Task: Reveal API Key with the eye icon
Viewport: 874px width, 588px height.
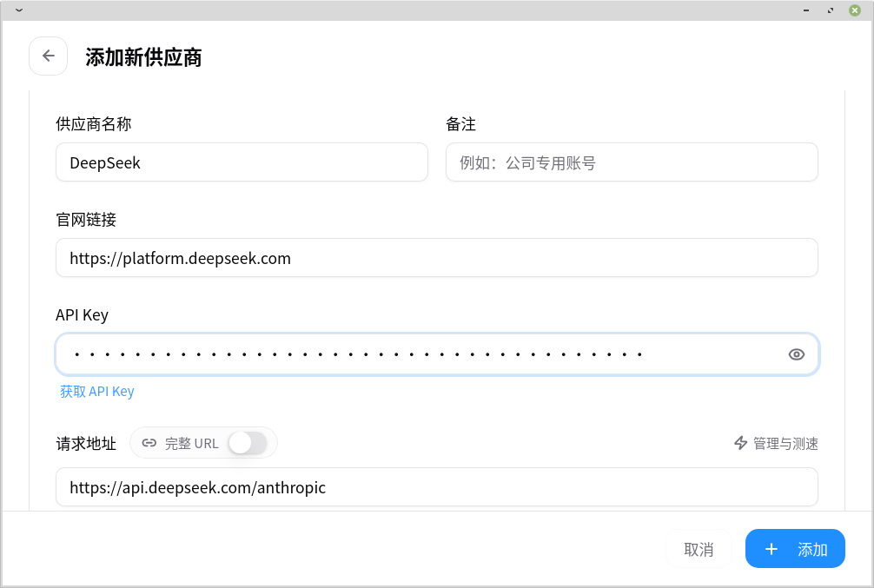Action: (x=796, y=354)
